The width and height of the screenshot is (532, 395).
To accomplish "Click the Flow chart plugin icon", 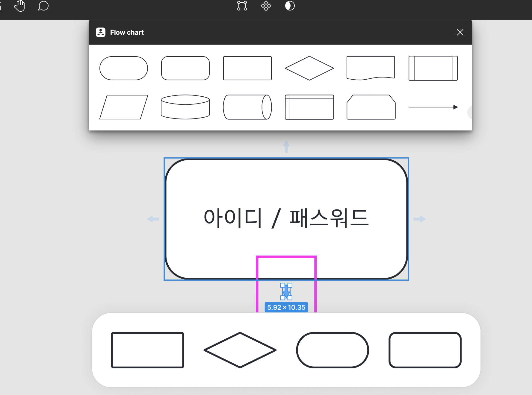I will 101,32.
